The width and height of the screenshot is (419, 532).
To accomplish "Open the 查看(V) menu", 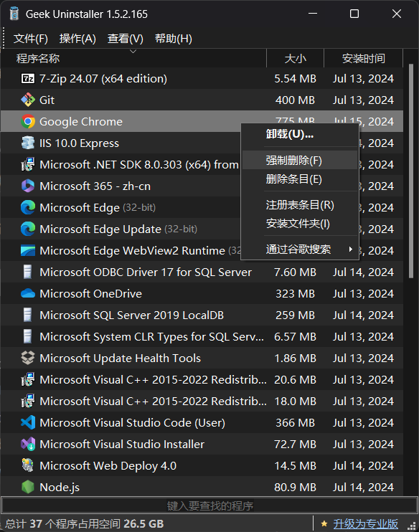I will click(x=126, y=39).
